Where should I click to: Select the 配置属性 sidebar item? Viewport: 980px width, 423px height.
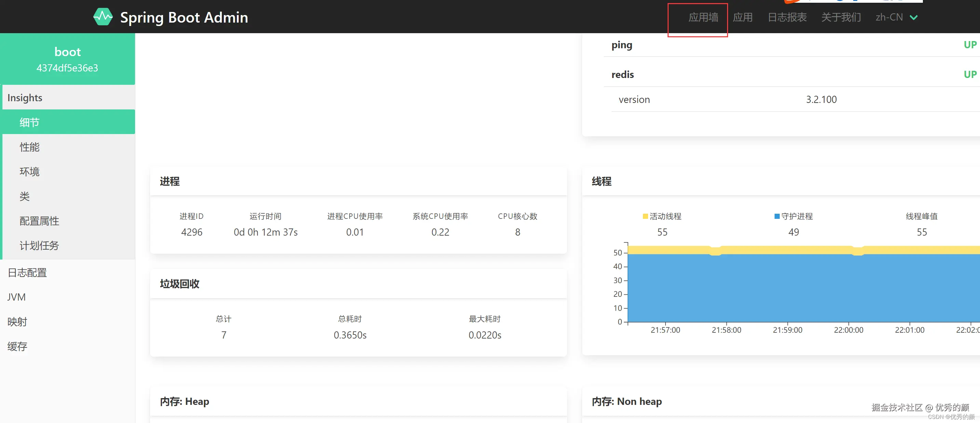pyautogui.click(x=39, y=221)
